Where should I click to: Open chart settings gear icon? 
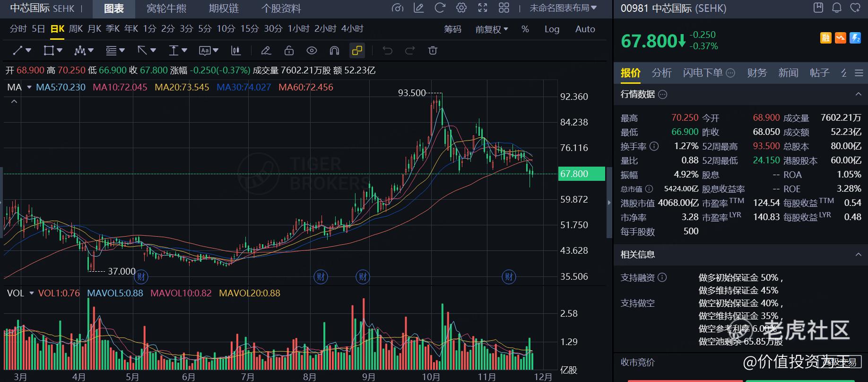pos(461,8)
